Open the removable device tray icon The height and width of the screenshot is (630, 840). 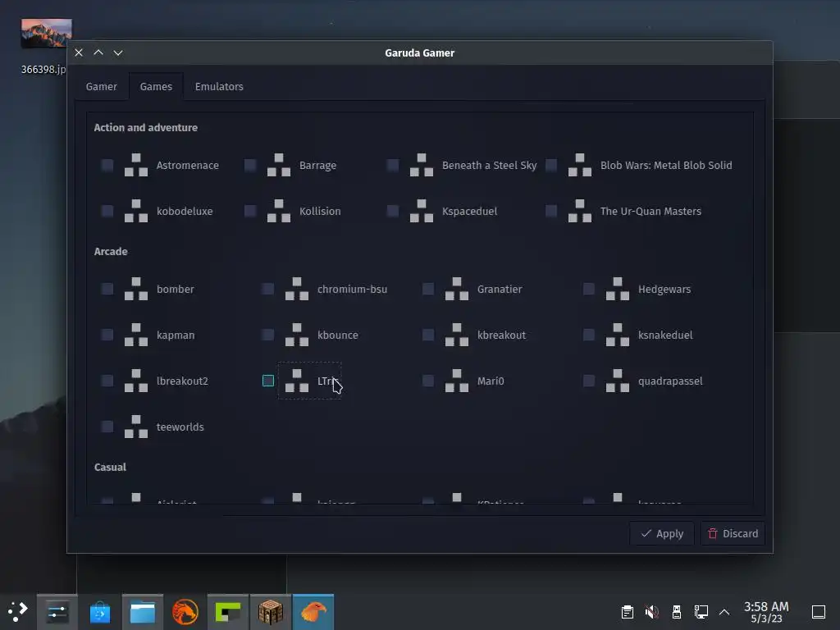pos(677,612)
